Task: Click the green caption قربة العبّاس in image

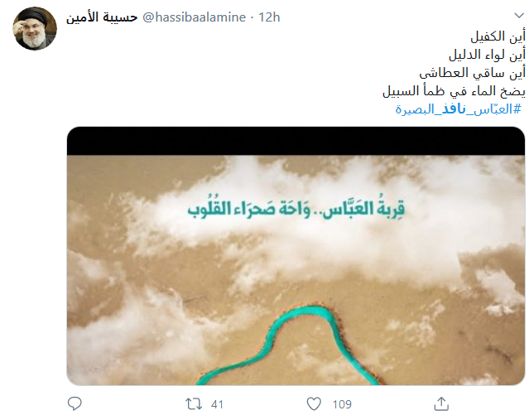Action: pyautogui.click(x=363, y=209)
